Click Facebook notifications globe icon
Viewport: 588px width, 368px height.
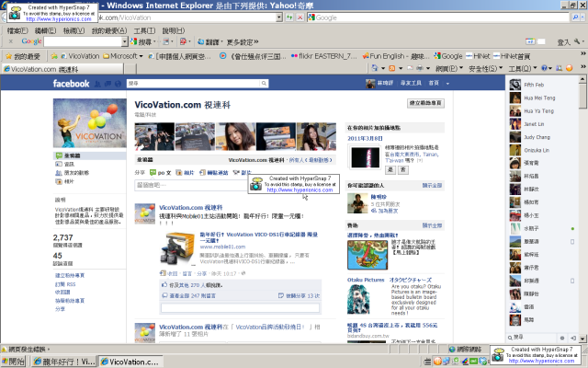coord(119,84)
